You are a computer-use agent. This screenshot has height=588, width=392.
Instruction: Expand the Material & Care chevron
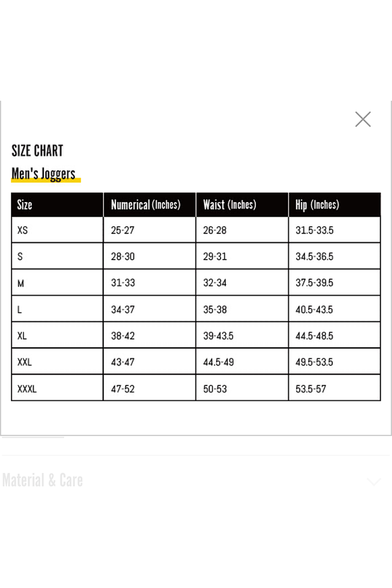click(373, 482)
